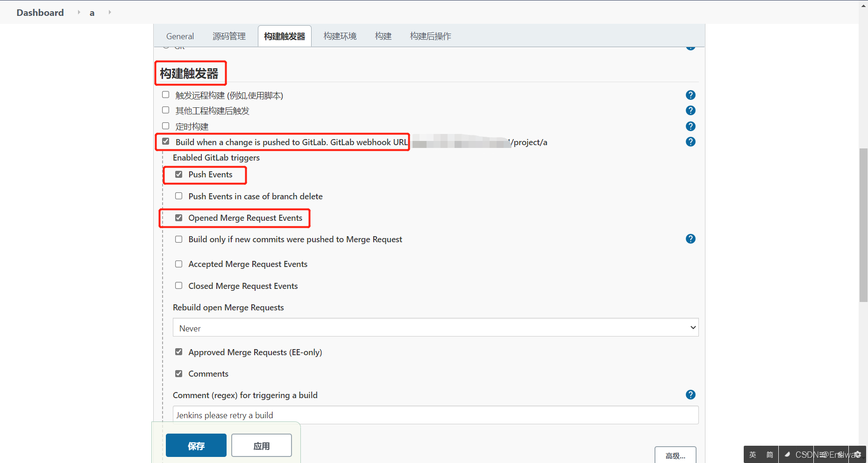Open help for 其他工程构建后触发 option
This screenshot has width=868, height=463.
pos(690,111)
